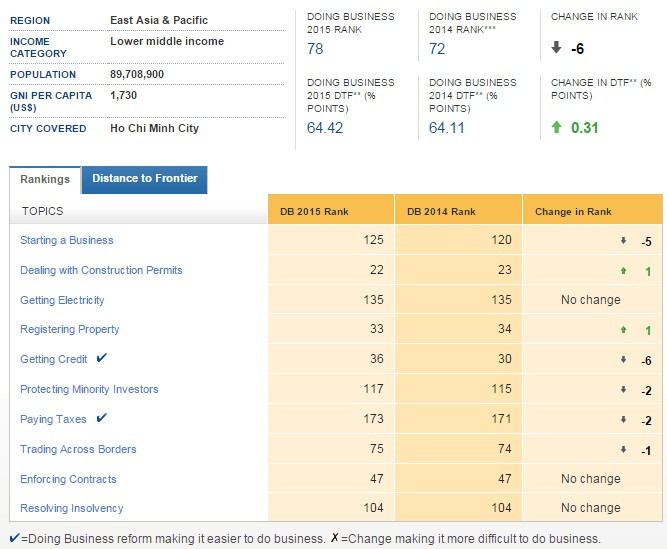667x549 pixels.
Task: Click the green up arrow beside 0.31
Action: [x=557, y=128]
